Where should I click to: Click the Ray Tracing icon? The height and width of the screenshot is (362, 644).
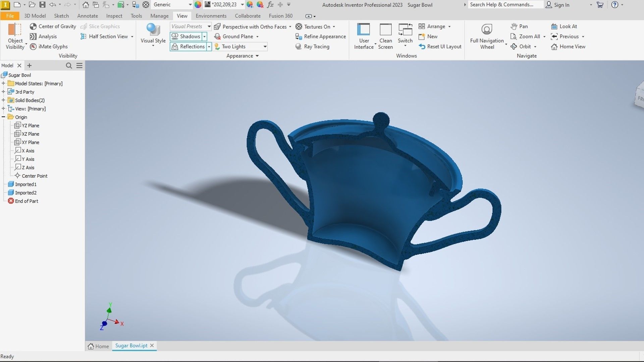click(298, 47)
